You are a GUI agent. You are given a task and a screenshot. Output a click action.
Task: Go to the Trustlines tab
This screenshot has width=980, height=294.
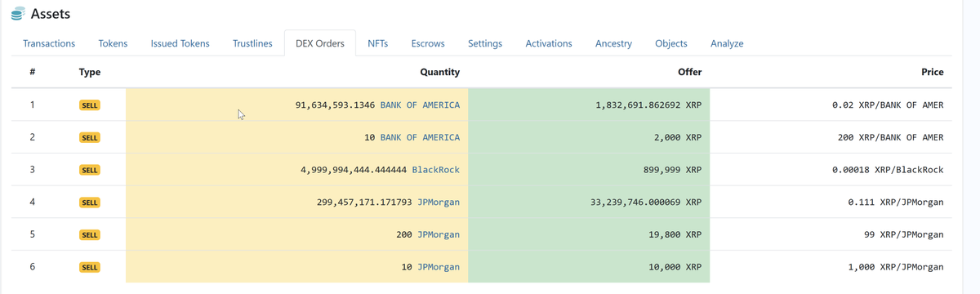pyautogui.click(x=252, y=43)
